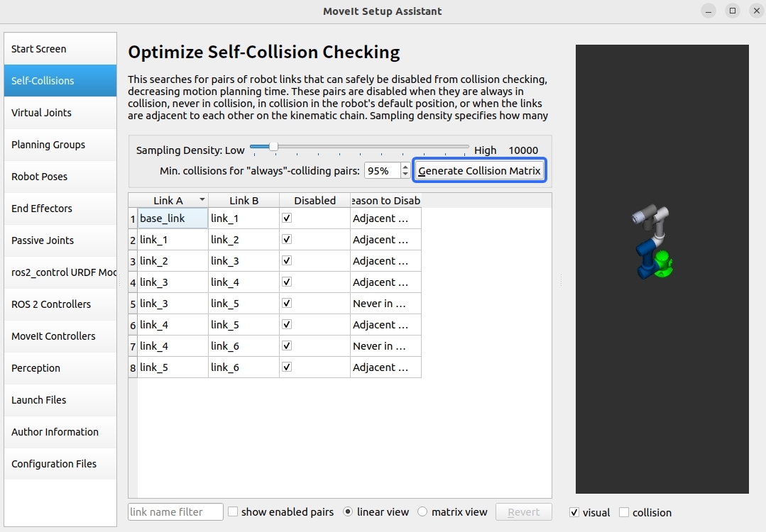
Task: Uncheck Disabled for link_5 and link_6
Action: 288,367
